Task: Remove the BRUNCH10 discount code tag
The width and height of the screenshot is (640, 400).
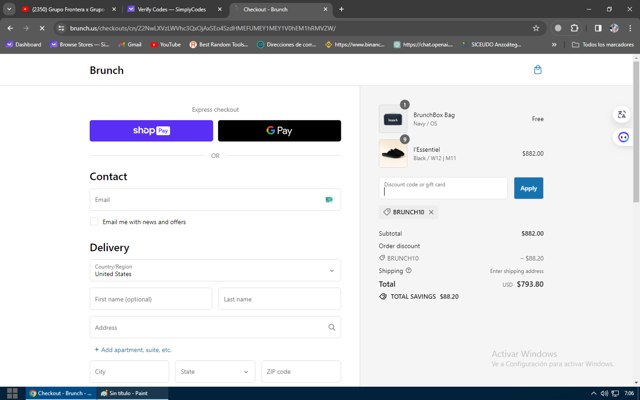Action: click(x=431, y=212)
